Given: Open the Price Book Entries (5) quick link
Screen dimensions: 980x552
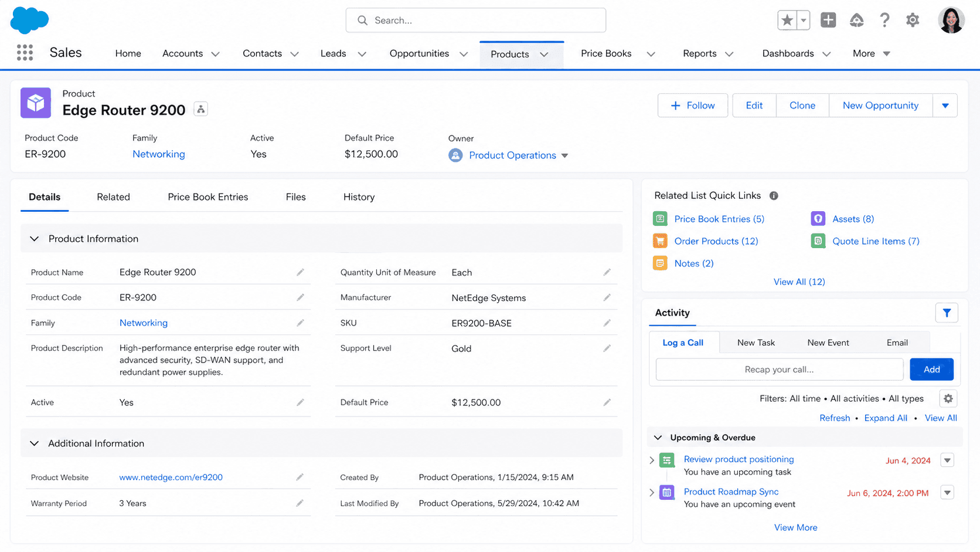Looking at the screenshot, I should coord(719,219).
